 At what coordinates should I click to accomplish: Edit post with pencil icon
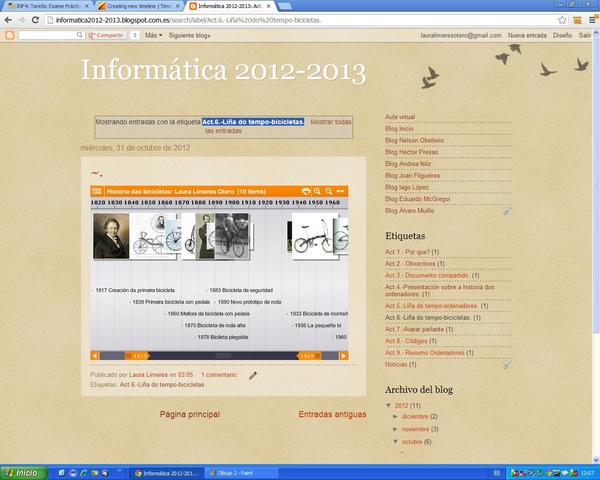(253, 376)
